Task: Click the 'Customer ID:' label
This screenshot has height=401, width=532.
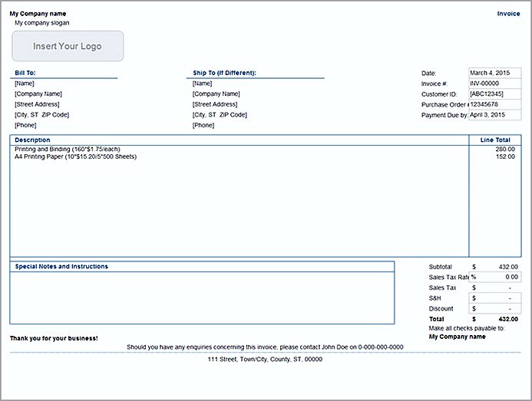Action: point(439,94)
